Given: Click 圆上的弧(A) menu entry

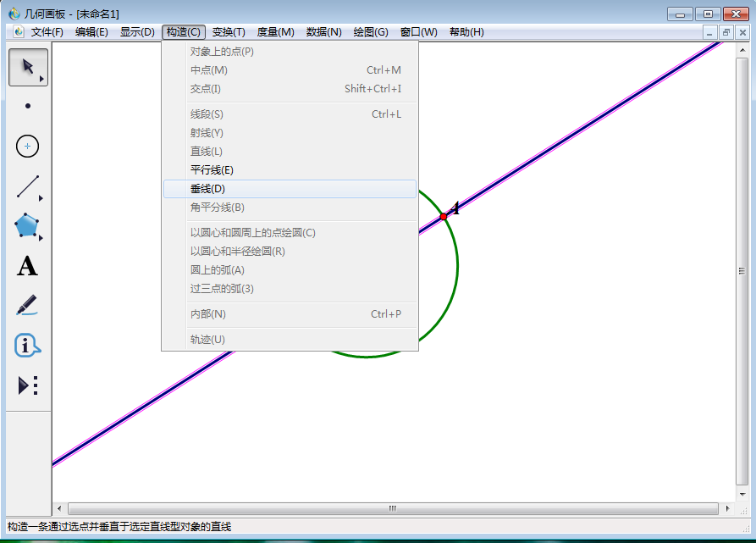Looking at the screenshot, I should tap(290, 270).
